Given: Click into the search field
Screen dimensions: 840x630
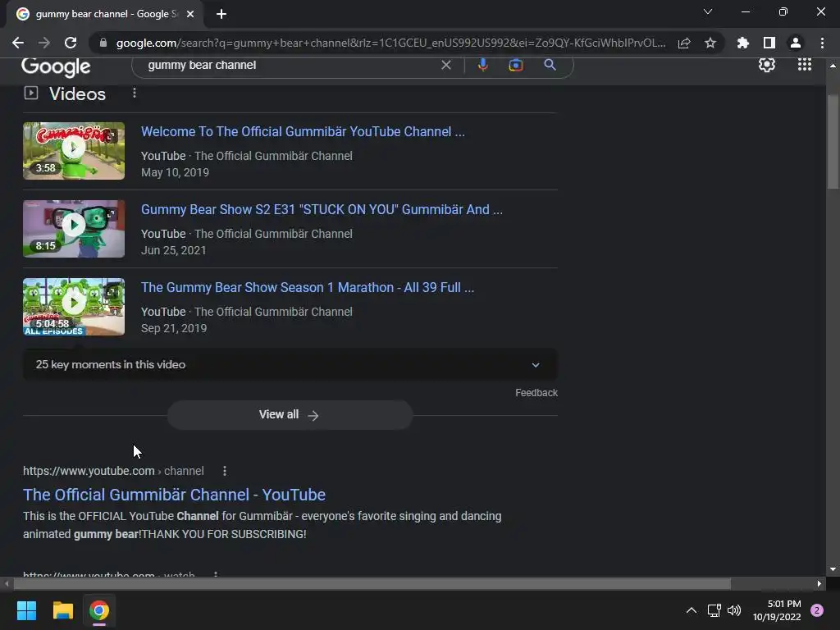Looking at the screenshot, I should (x=290, y=65).
